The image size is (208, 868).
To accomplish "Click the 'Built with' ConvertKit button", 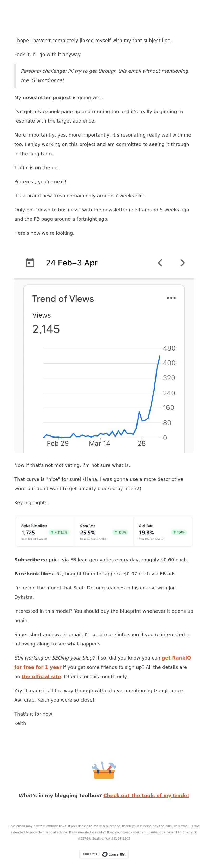I will 104,854.
